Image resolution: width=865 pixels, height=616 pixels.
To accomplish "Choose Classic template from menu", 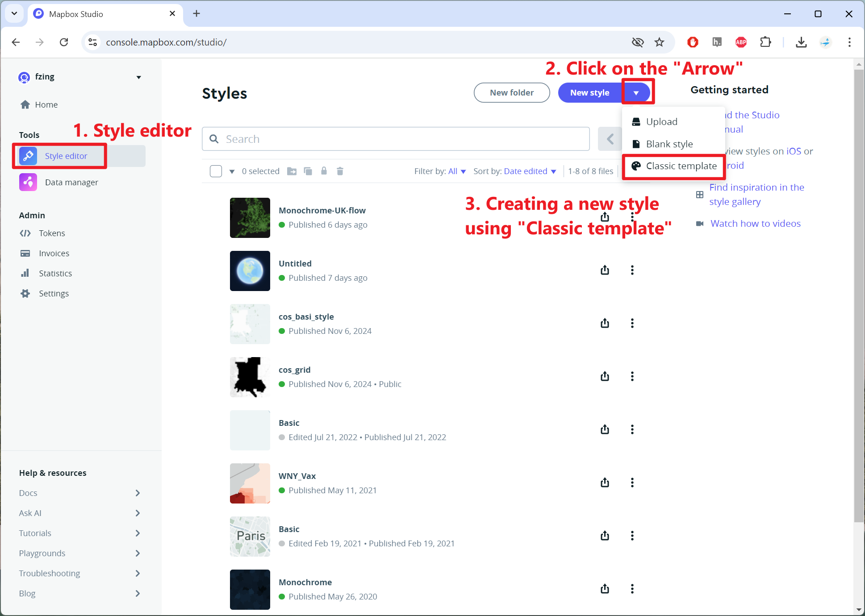I will (673, 166).
